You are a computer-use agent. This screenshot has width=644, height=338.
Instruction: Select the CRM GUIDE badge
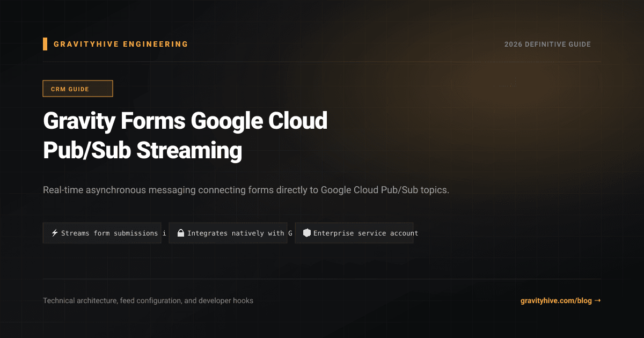[x=78, y=89]
